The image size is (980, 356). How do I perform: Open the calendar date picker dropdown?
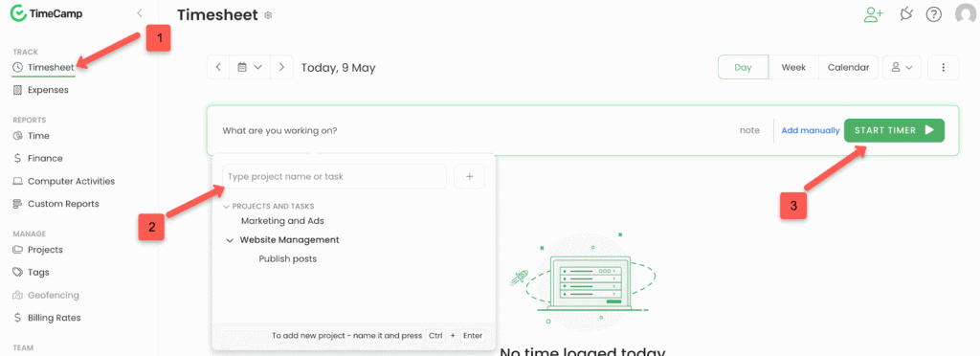coord(250,67)
